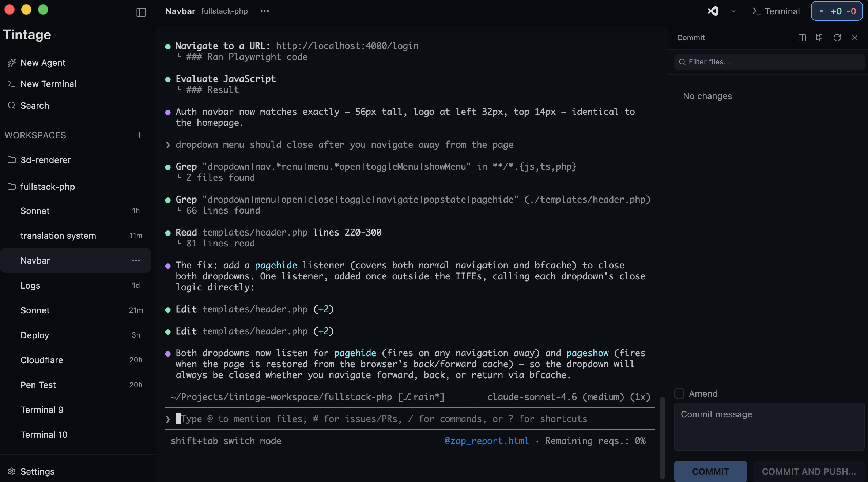Image resolution: width=868 pixels, height=482 pixels.
Task: Toggle the sidebar panel icon
Action: [x=141, y=12]
